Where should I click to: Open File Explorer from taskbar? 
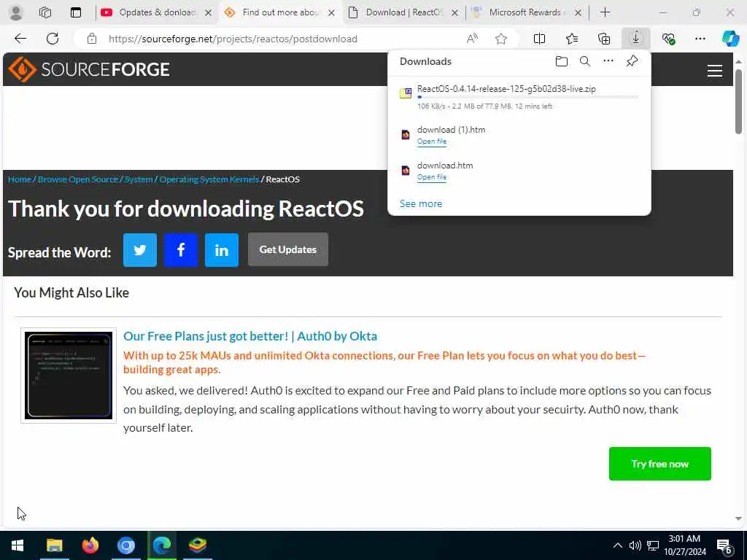click(54, 545)
